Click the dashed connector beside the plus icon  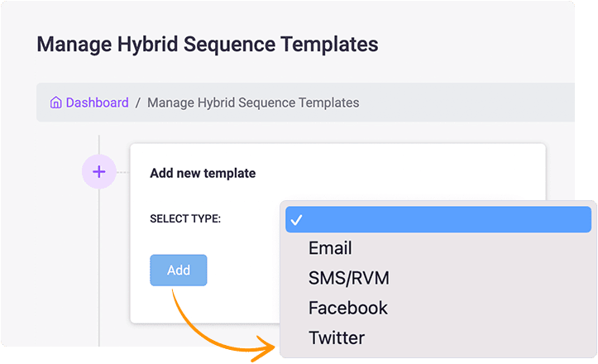click(123, 172)
